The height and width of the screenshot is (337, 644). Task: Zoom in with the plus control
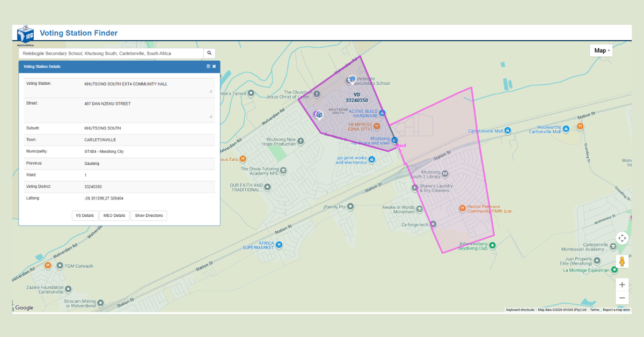pos(622,285)
